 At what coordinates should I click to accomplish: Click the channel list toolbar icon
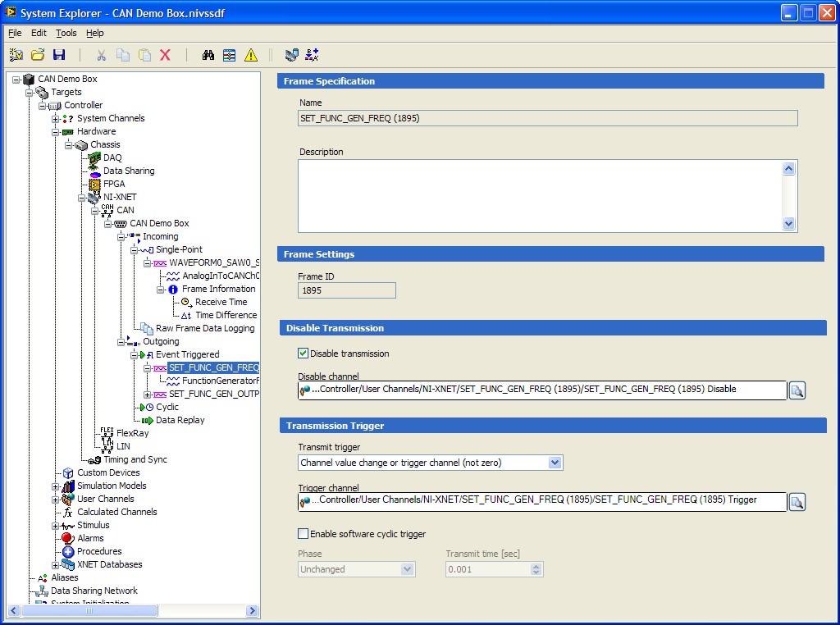tap(230, 55)
